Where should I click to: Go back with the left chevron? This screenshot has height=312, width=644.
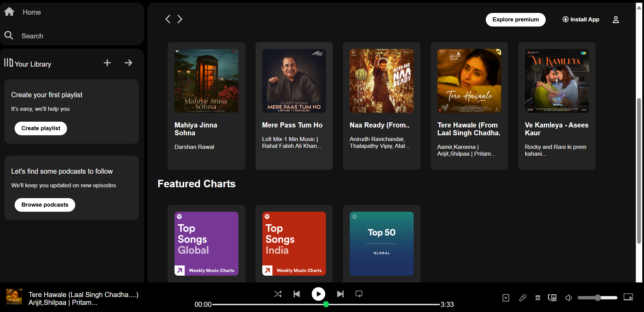168,19
